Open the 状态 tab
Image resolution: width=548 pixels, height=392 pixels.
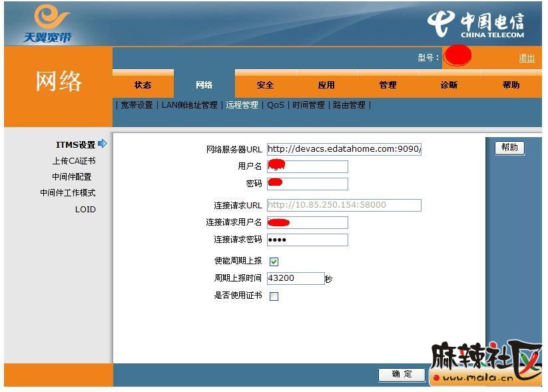point(142,85)
